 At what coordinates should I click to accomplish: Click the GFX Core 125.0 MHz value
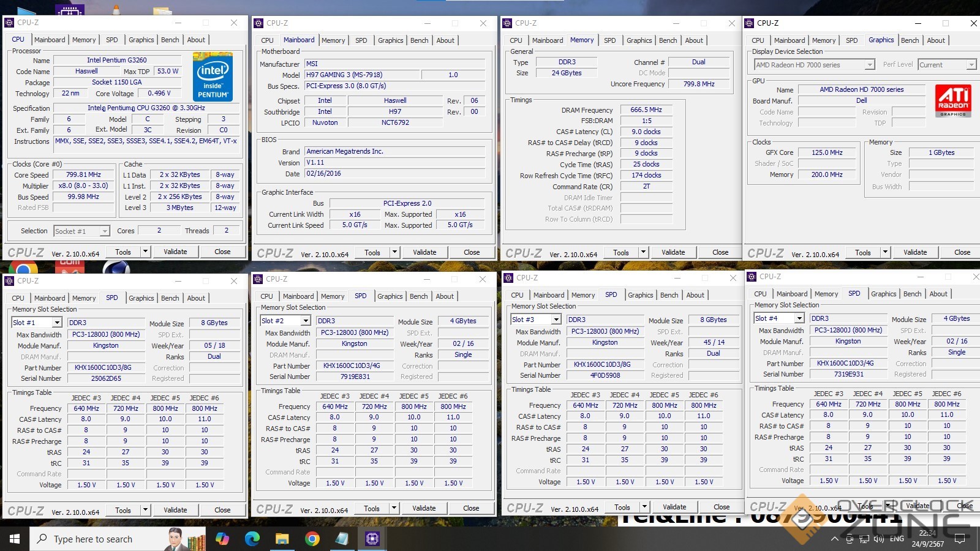tap(827, 153)
